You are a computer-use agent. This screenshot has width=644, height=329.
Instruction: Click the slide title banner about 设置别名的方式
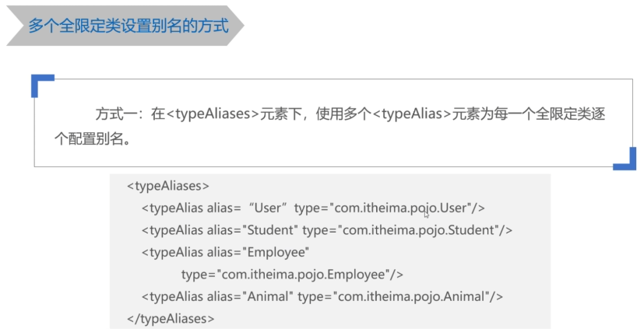(128, 27)
